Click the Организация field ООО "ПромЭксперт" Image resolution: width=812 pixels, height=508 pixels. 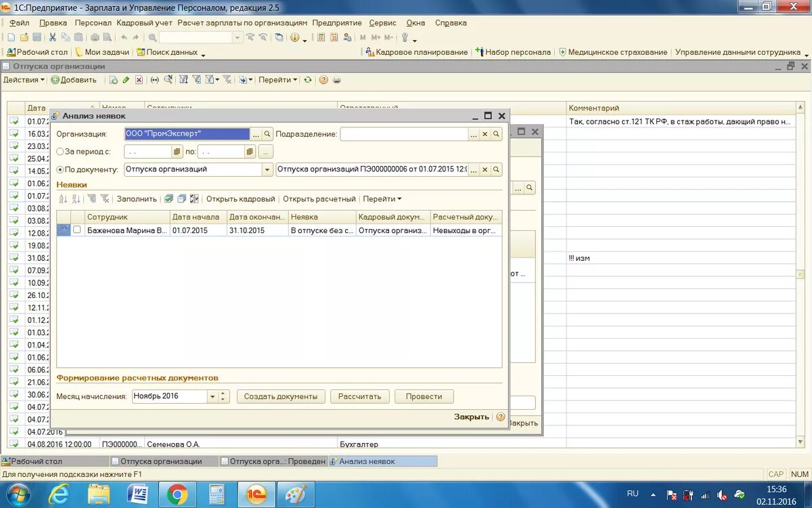(x=187, y=134)
